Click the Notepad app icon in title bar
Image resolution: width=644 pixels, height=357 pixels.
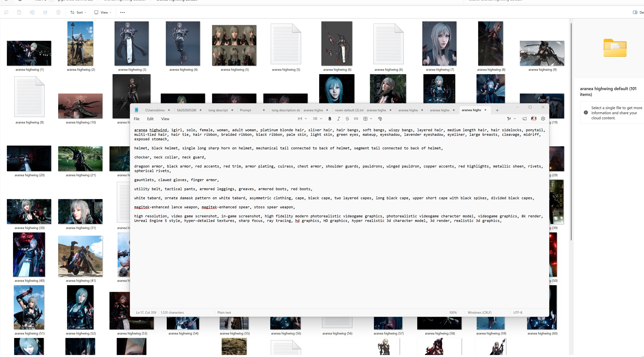(136, 110)
